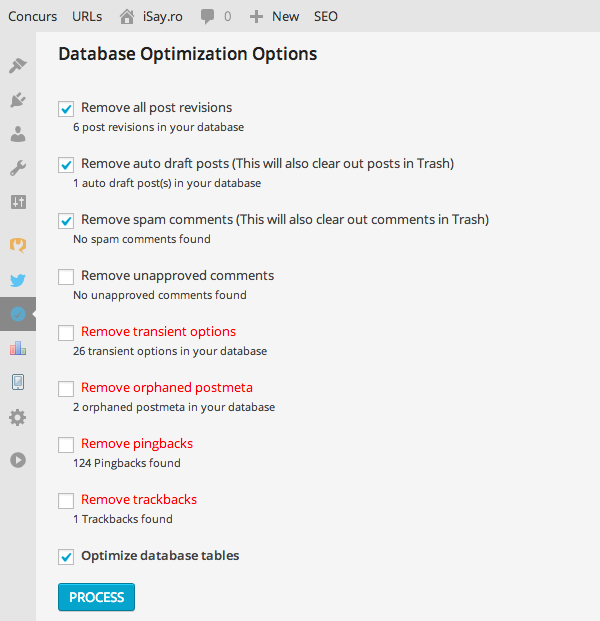
Task: Uncheck Remove all post revisions
Action: click(x=66, y=108)
